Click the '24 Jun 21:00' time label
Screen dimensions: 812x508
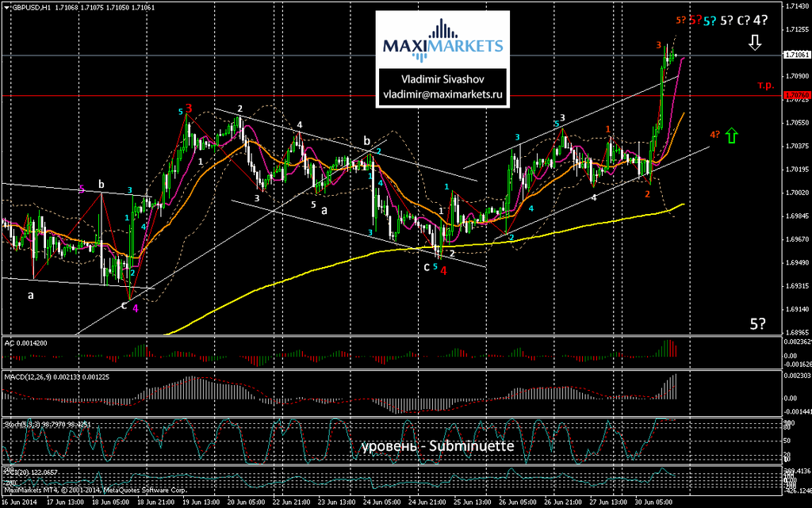[x=427, y=502]
